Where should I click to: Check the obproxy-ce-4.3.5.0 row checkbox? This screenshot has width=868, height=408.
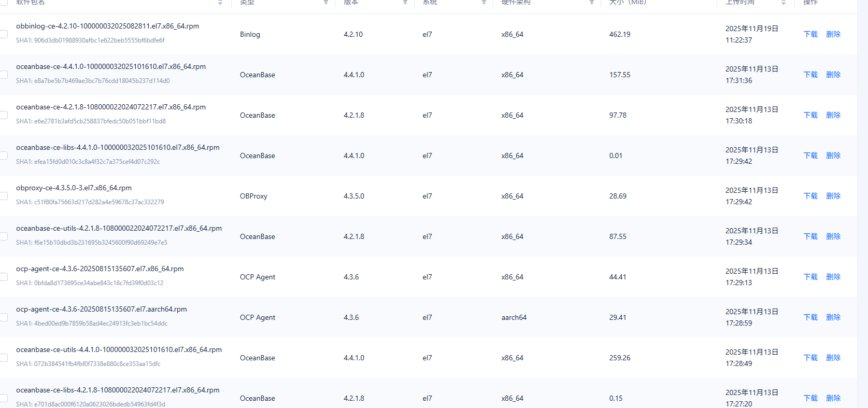click(4, 196)
